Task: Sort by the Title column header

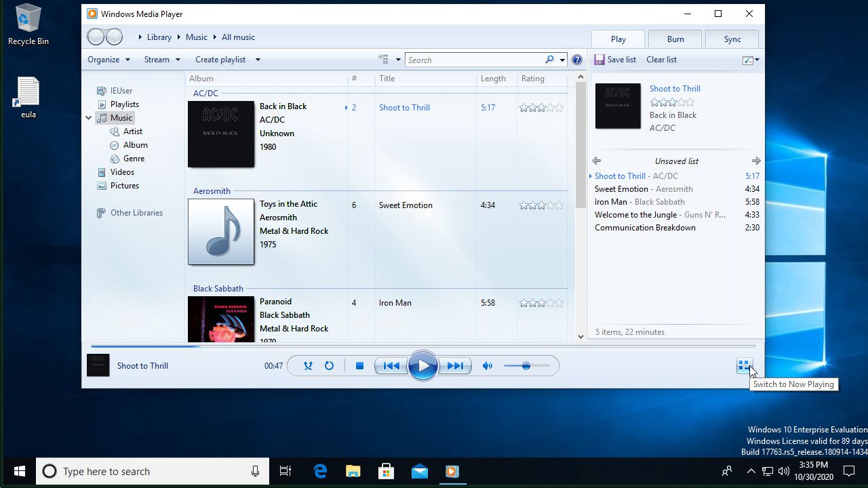Action: pyautogui.click(x=425, y=79)
